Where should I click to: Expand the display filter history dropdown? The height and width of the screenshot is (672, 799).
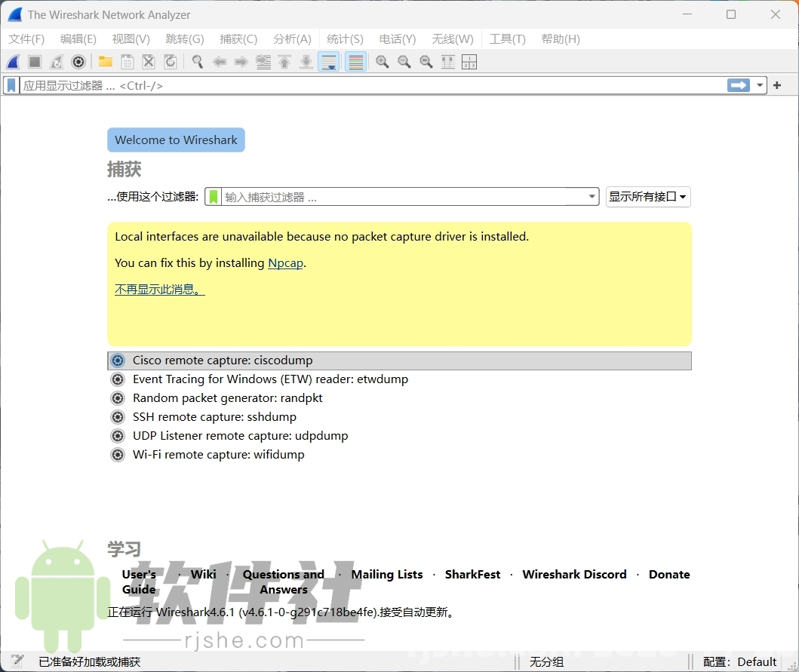click(760, 85)
